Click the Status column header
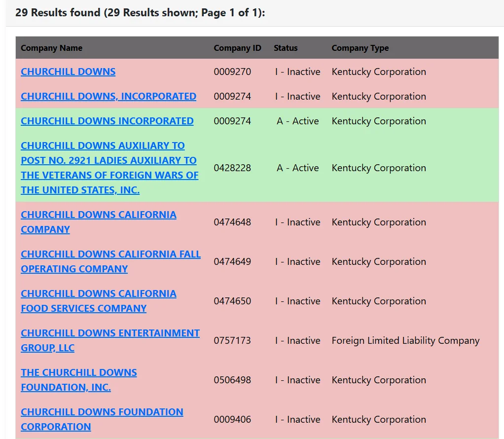Image resolution: width=504 pixels, height=439 pixels. pos(286,48)
